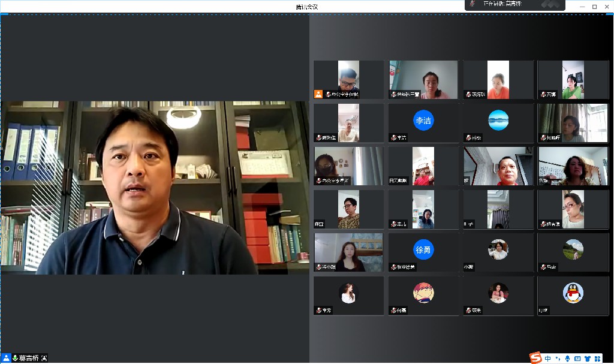Click the muted mic icon in the speaking indicator bar
Screen dimensions: 614x364
[x=472, y=4]
